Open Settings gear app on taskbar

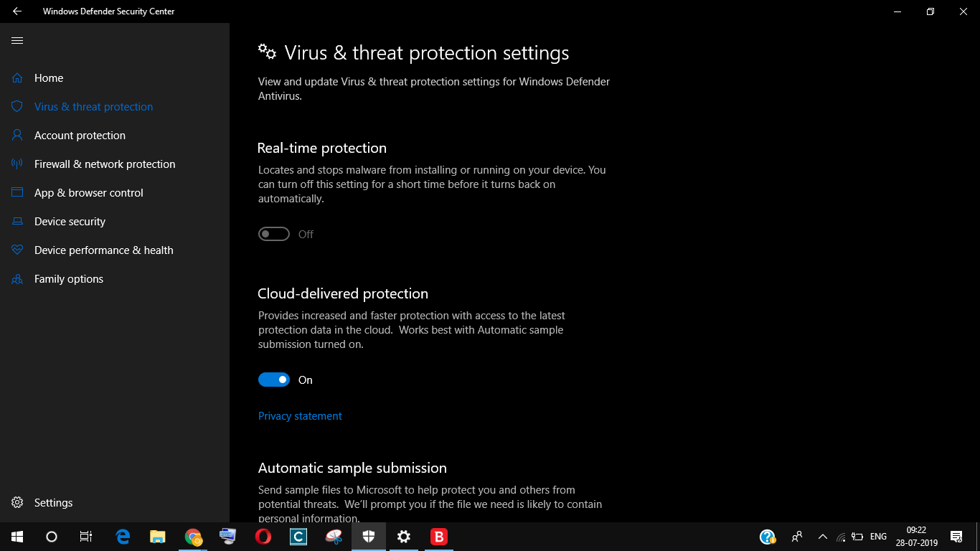pos(404,537)
